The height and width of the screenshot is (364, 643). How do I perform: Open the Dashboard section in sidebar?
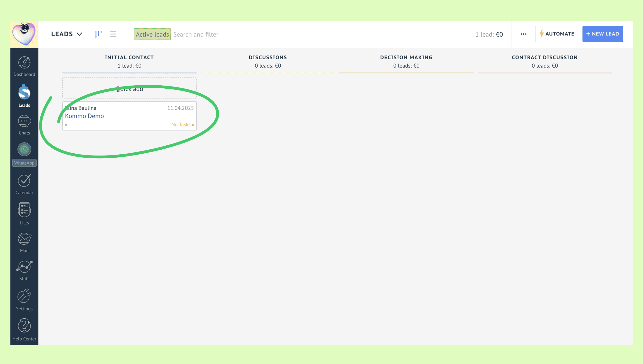[x=24, y=66]
